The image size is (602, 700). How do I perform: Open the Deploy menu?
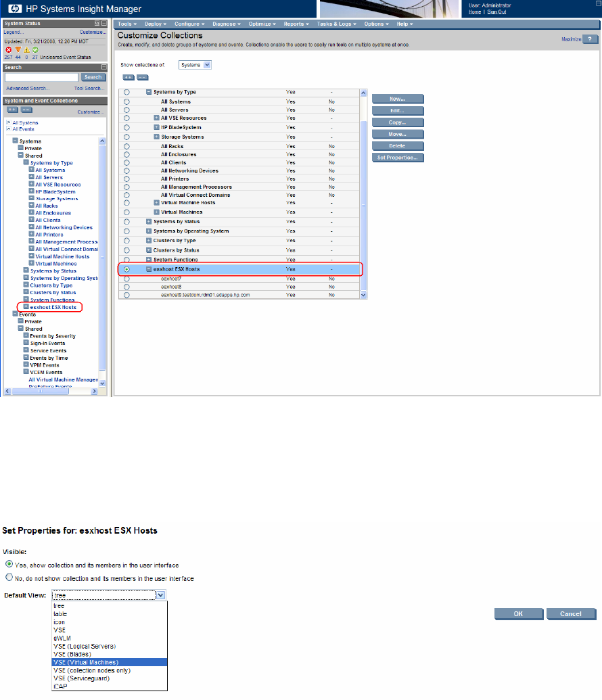156,24
